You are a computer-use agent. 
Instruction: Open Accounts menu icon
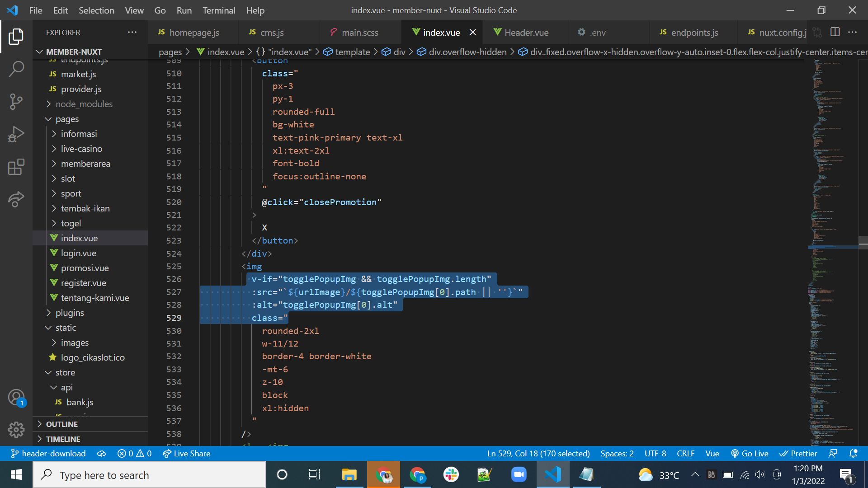click(x=16, y=398)
